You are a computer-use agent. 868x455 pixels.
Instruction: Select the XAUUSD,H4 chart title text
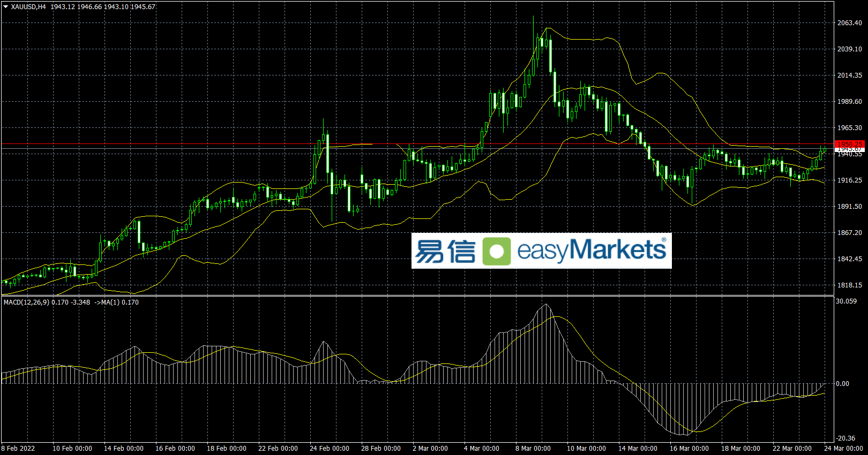point(28,7)
